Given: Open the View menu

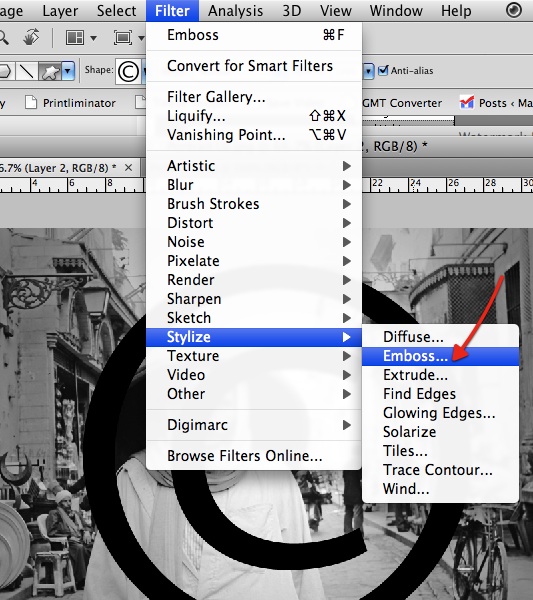Looking at the screenshot, I should click(x=336, y=11).
